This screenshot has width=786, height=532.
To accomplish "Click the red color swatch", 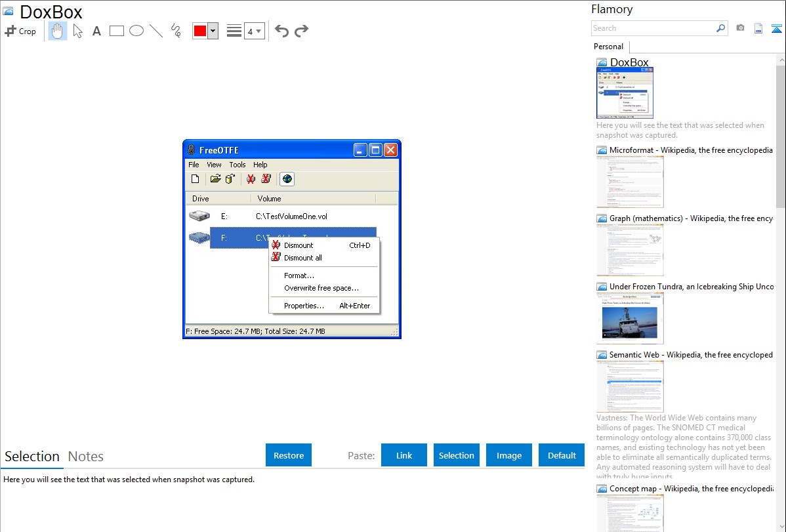I will (x=200, y=31).
